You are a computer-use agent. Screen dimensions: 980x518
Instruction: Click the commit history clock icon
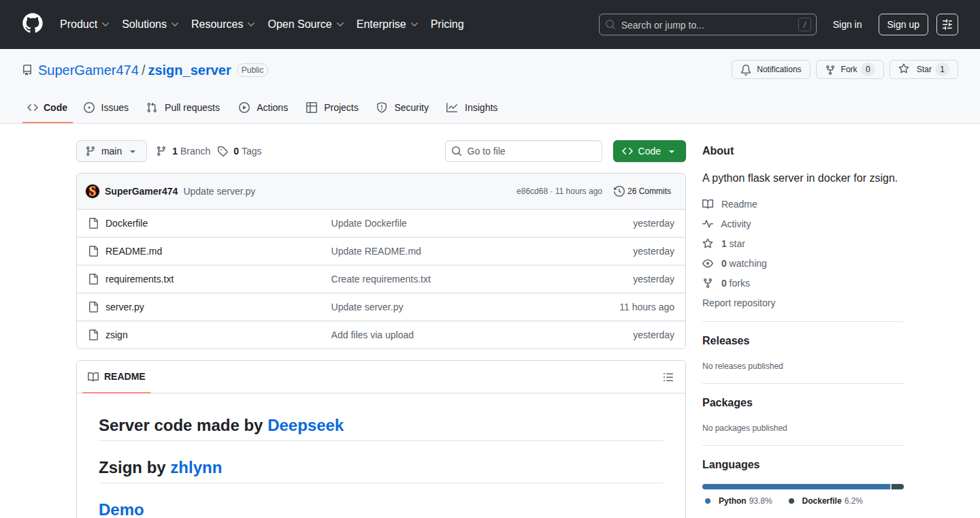point(619,191)
